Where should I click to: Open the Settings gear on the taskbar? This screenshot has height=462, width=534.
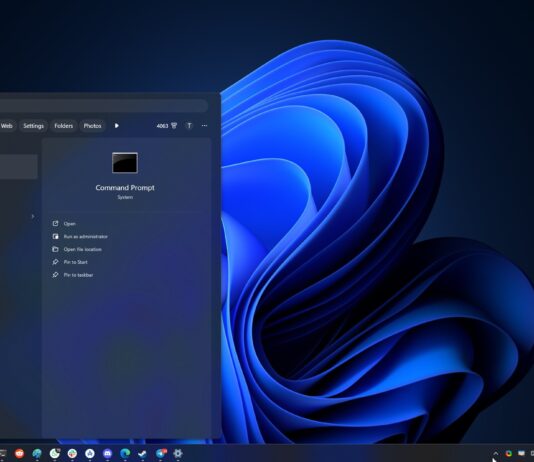coord(178,453)
